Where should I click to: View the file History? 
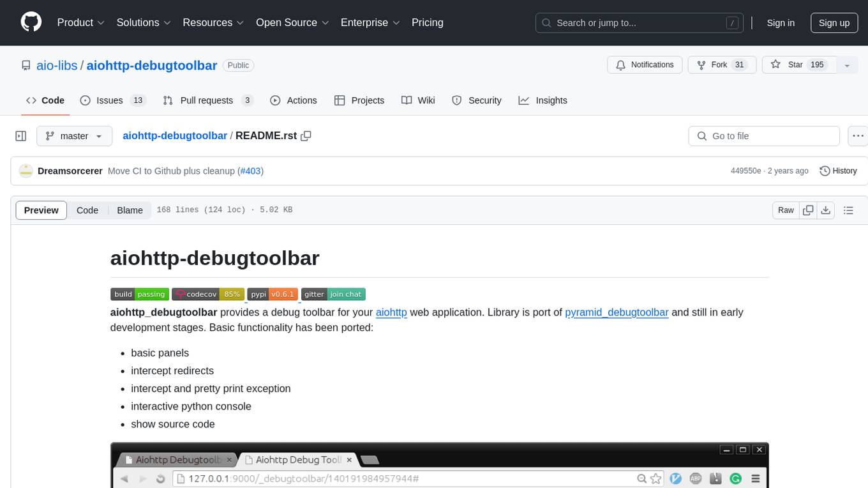pyautogui.click(x=838, y=171)
